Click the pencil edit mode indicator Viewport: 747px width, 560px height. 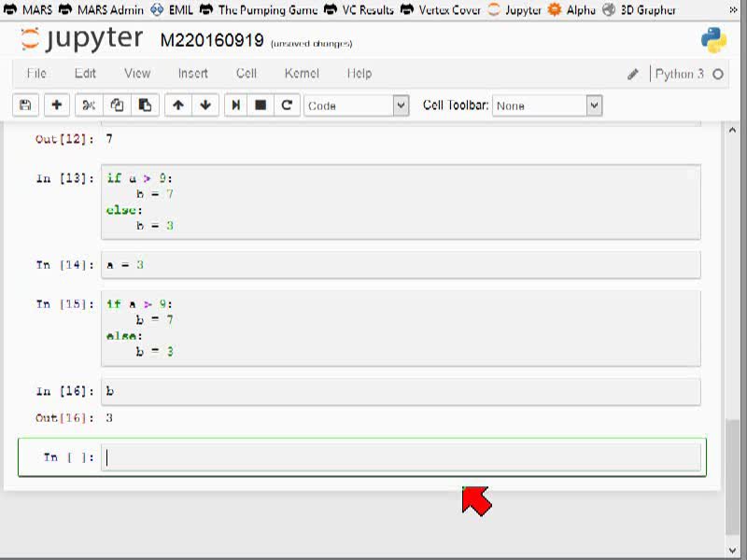tap(633, 75)
